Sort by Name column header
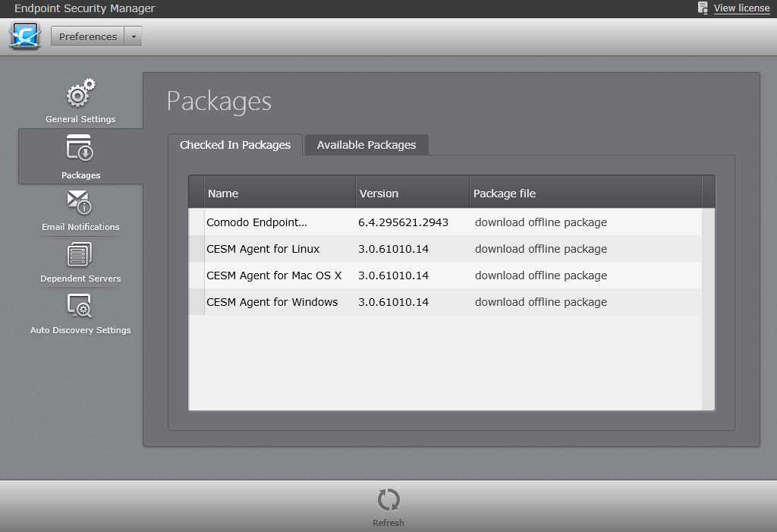This screenshot has width=777, height=532. coord(280,194)
